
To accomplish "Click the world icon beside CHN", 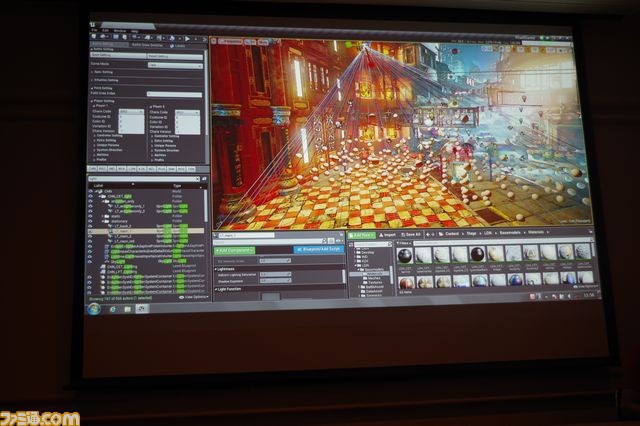I will (99, 191).
